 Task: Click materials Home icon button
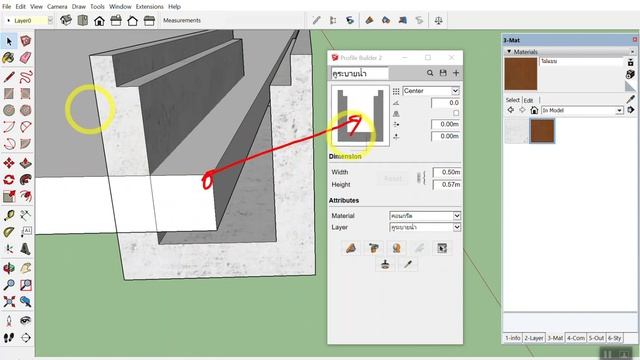[534, 110]
